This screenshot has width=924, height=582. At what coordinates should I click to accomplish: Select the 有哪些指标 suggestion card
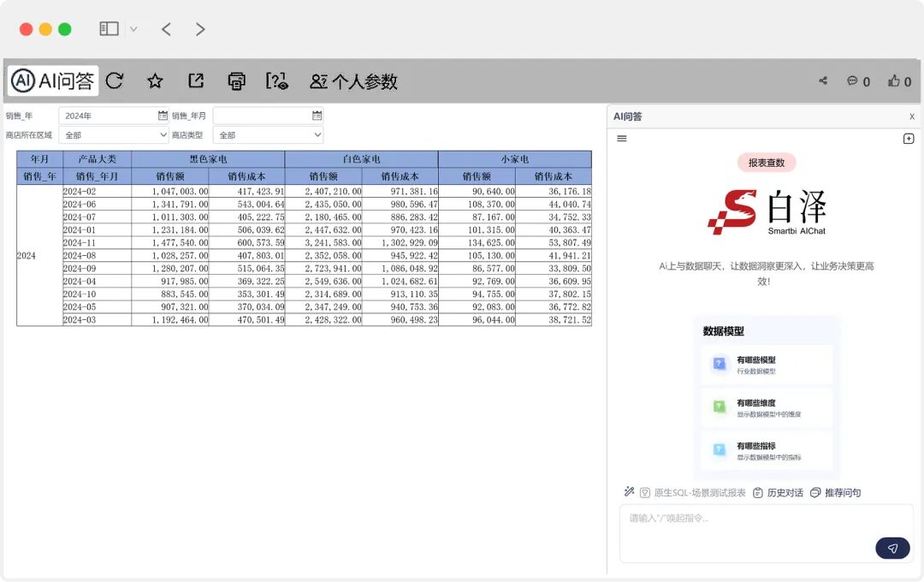[x=767, y=451]
